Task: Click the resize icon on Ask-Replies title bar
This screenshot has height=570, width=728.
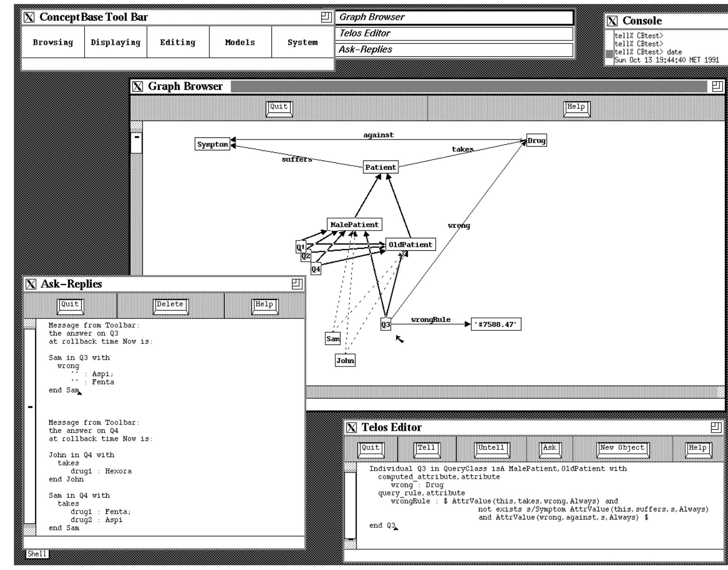Action: (x=297, y=284)
